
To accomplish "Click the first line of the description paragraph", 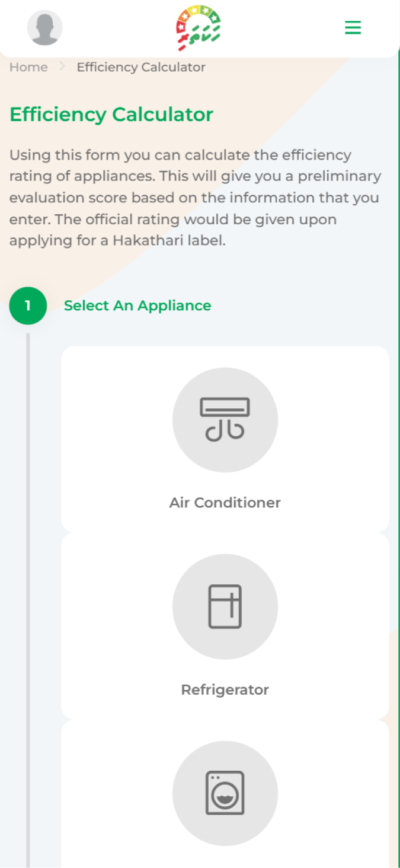I will point(180,155).
